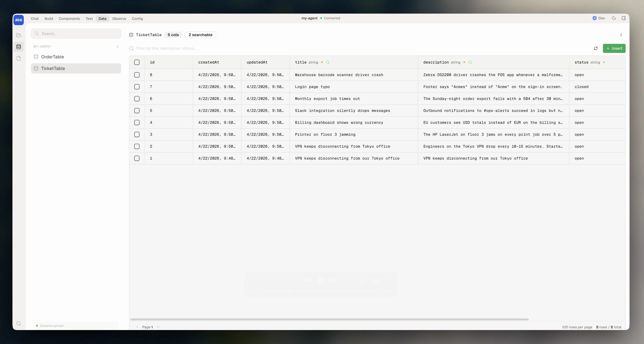Viewport: 644px width, 344px height.
Task: Select the Data tab
Action: pyautogui.click(x=102, y=18)
